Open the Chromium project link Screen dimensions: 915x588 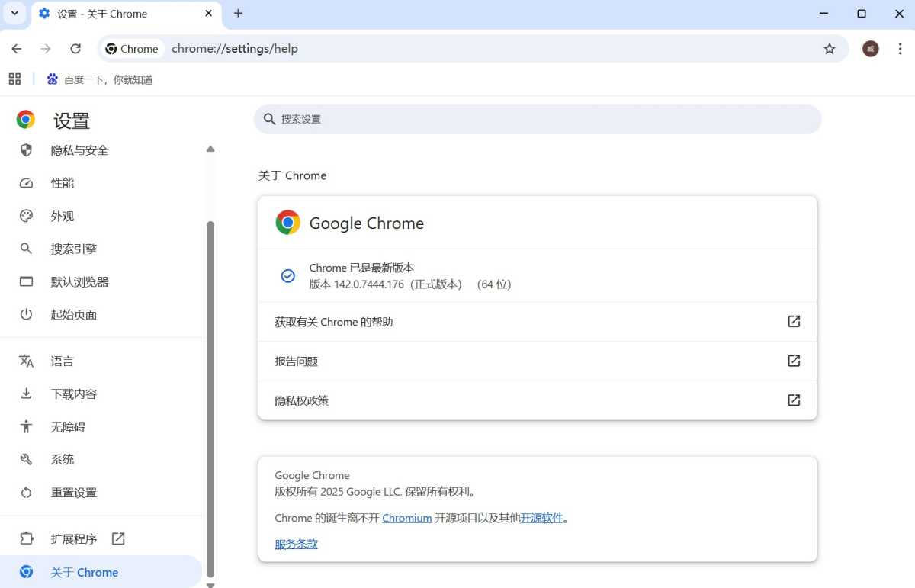coord(406,518)
